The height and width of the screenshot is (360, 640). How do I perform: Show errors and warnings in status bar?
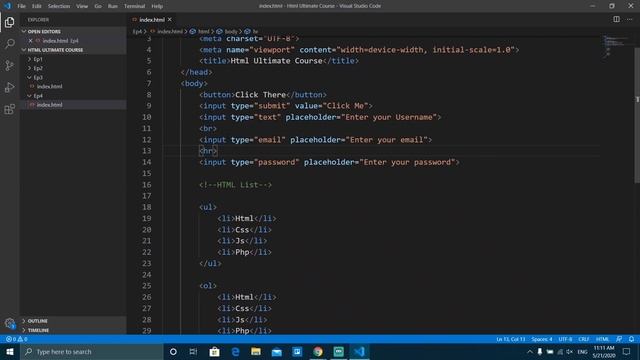16,339
